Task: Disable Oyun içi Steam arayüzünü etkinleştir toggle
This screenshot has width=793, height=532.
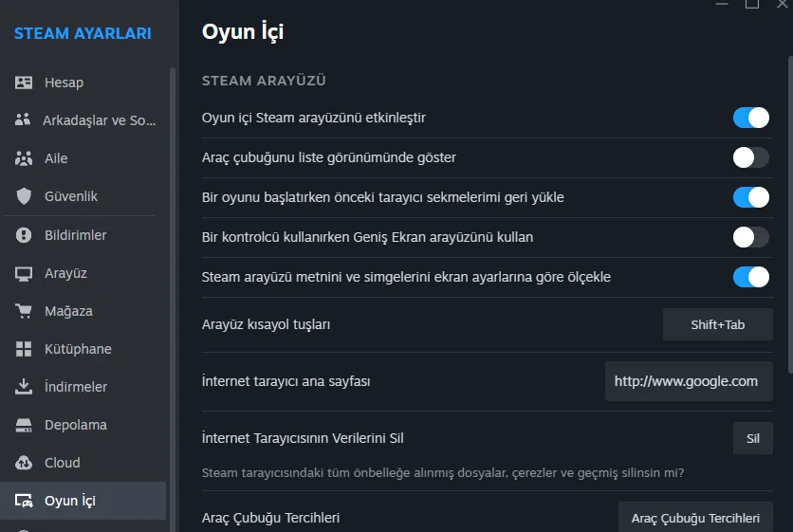Action: click(751, 118)
